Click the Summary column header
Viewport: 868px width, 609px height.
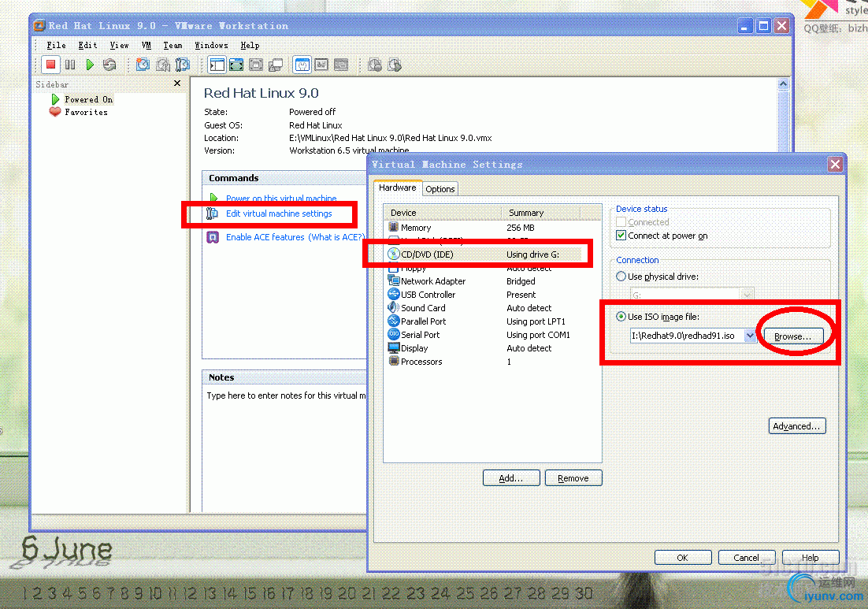(x=541, y=213)
